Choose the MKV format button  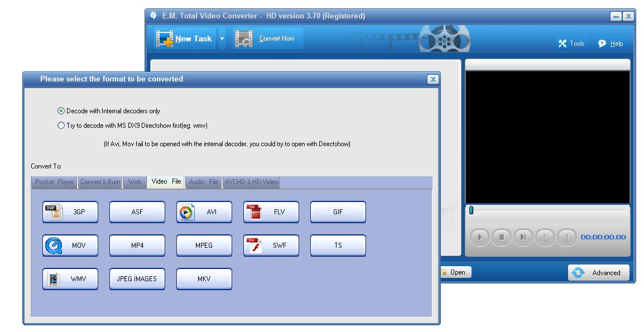(x=204, y=279)
